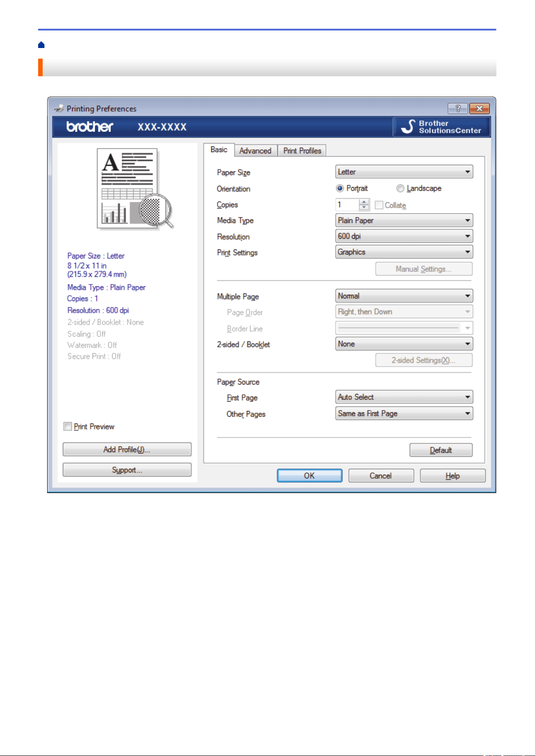Click the page preview thumbnail image

pyautogui.click(x=135, y=188)
